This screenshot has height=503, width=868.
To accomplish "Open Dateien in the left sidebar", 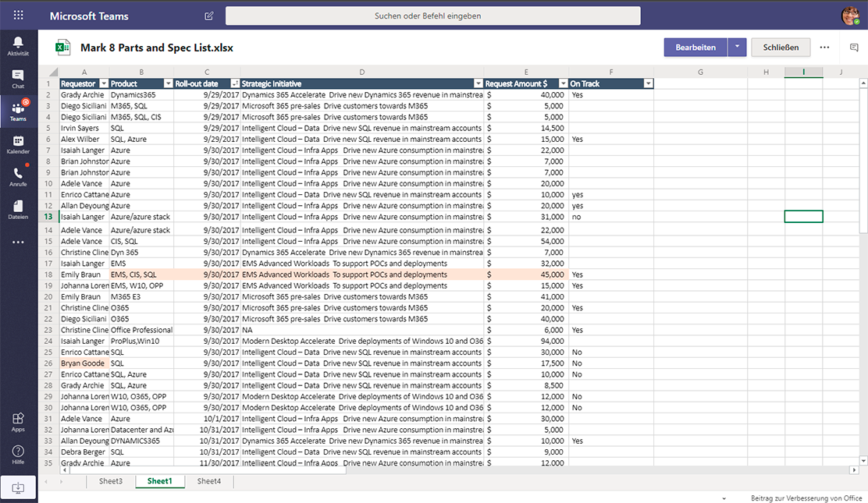I will pos(18,209).
